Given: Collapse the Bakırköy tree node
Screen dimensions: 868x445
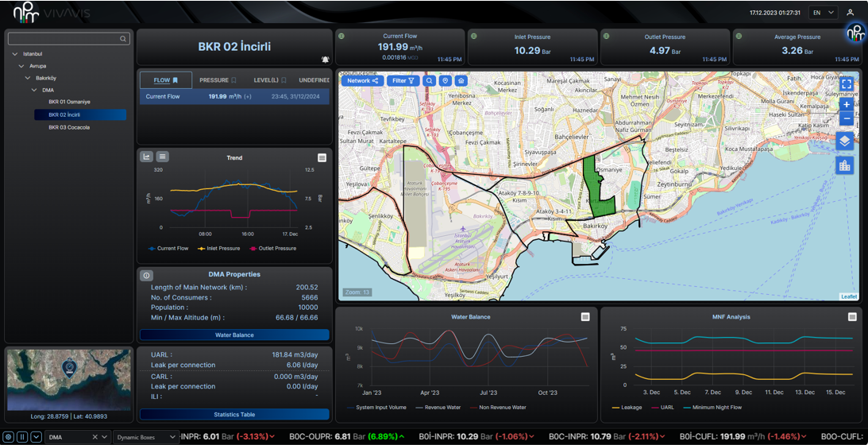Looking at the screenshot, I should coord(28,78).
